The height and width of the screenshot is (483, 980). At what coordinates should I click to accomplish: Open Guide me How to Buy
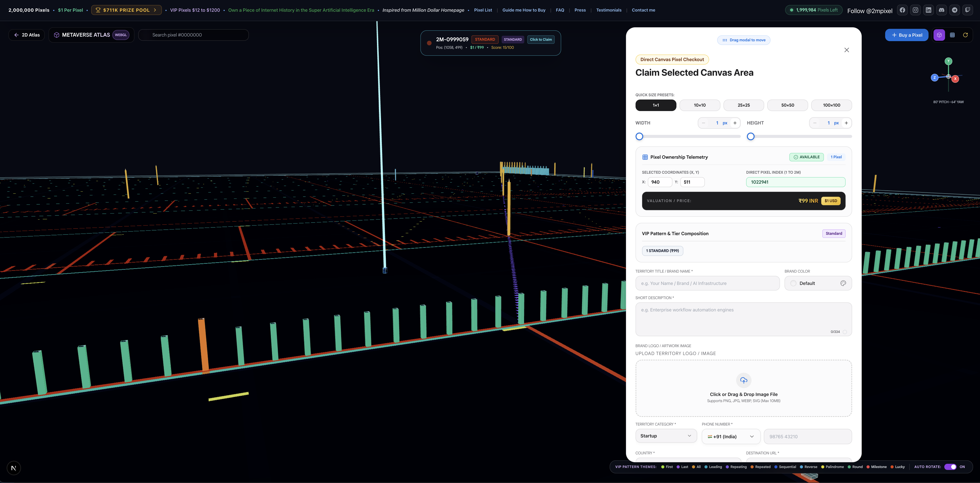(x=523, y=10)
